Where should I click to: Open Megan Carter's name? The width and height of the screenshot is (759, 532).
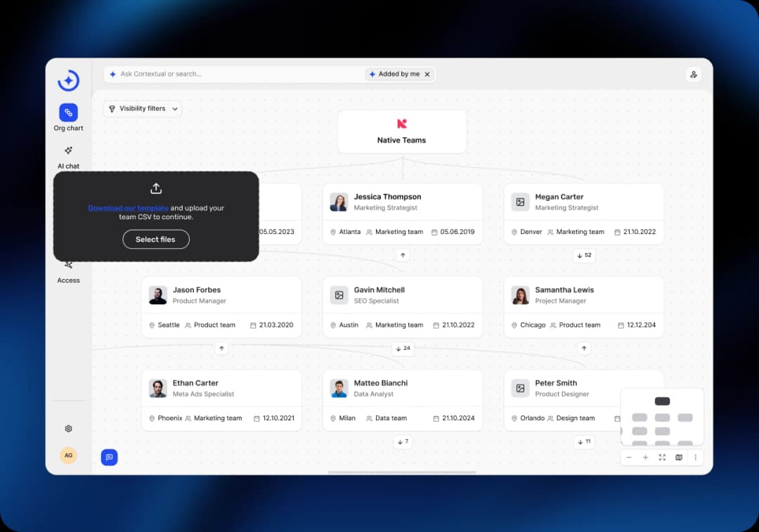click(x=559, y=197)
